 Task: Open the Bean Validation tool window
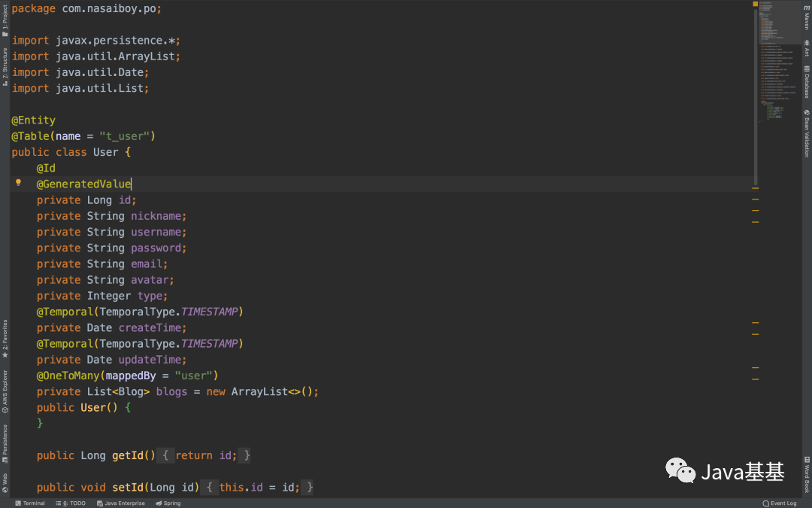tap(806, 133)
